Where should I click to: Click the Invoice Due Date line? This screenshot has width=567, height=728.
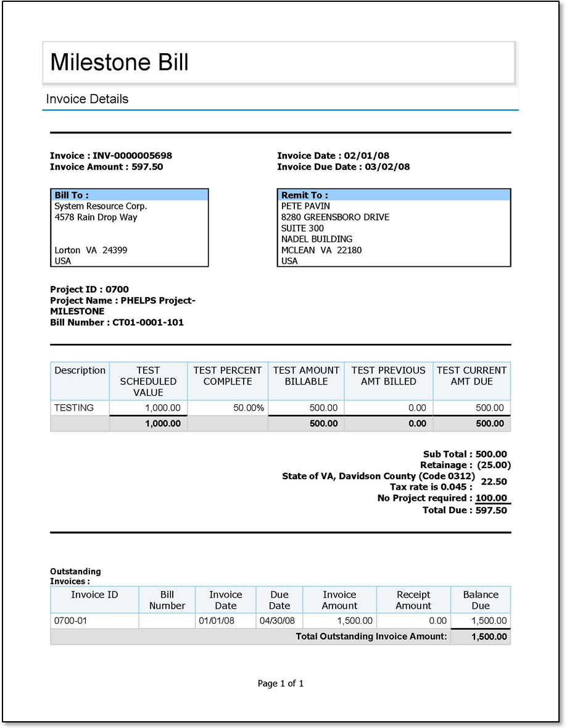(x=343, y=167)
